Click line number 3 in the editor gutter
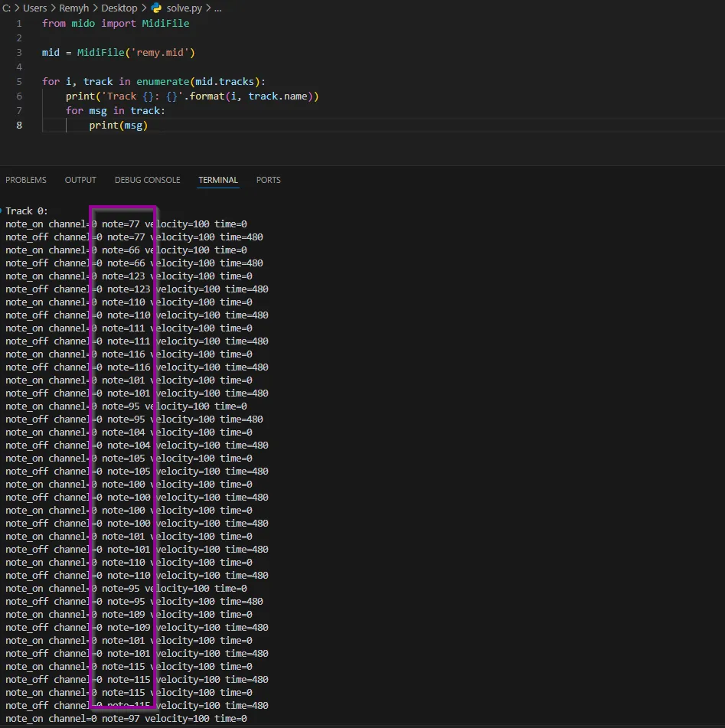725x728 pixels. pos(19,53)
